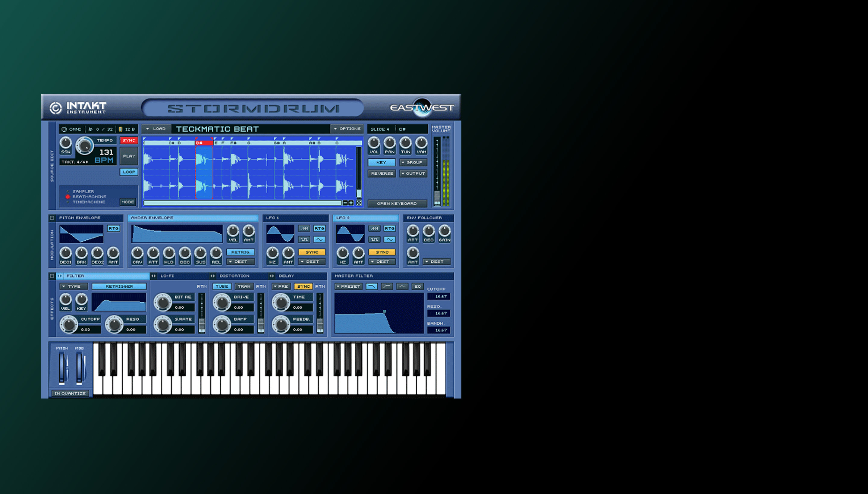Select LFO 1 sawtooth waveform icon
The image size is (868, 494).
[304, 228]
